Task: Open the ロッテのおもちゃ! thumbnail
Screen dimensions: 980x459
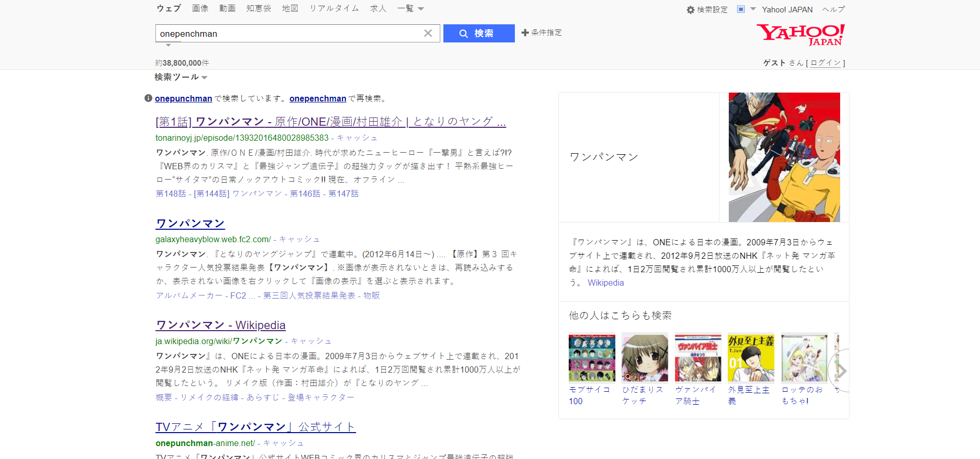Action: click(x=804, y=357)
